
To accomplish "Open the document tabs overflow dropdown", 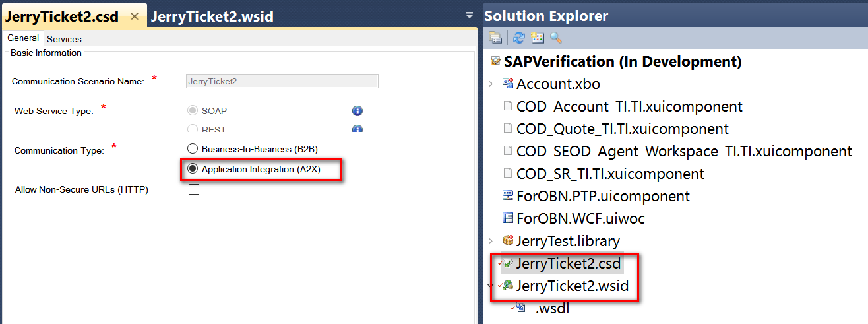I will (x=470, y=15).
